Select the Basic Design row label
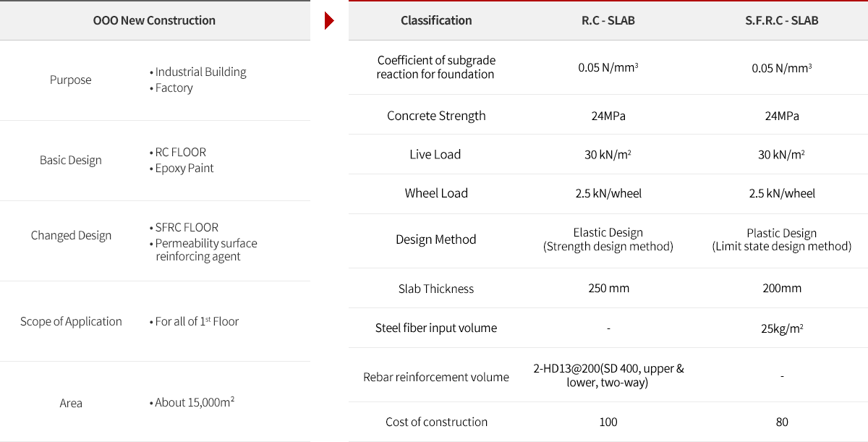Screen dimensions: 868x442 click(71, 160)
